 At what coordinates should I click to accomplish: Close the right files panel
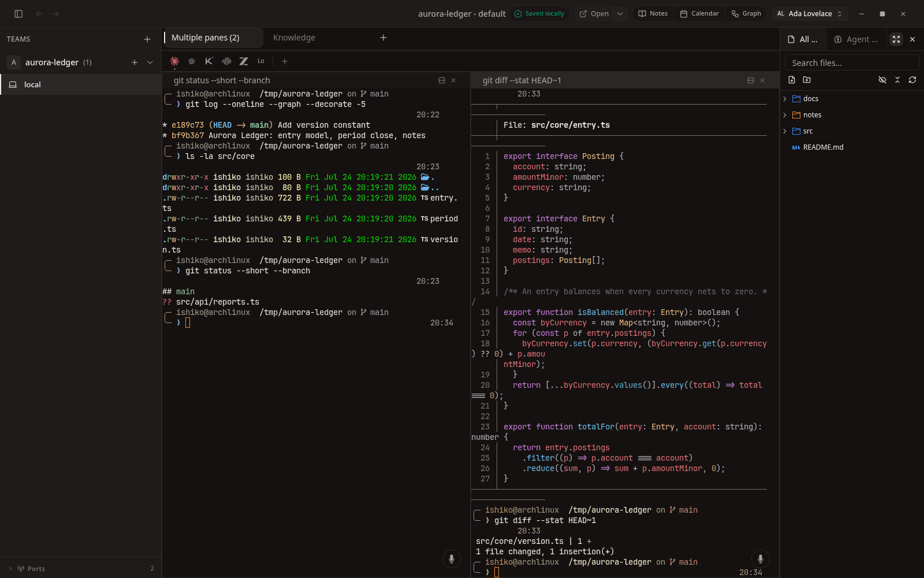(912, 39)
